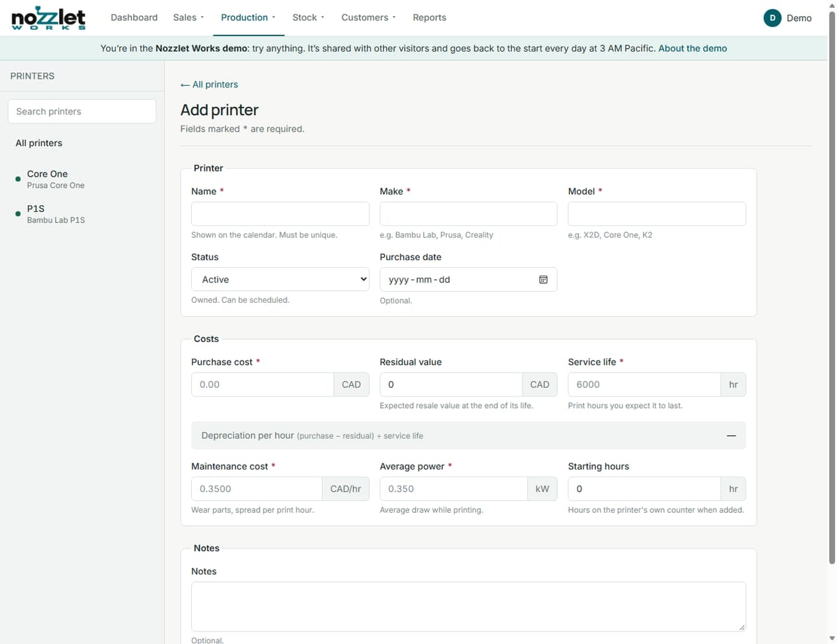
Task: Expand the Sales menu
Action: [188, 17]
